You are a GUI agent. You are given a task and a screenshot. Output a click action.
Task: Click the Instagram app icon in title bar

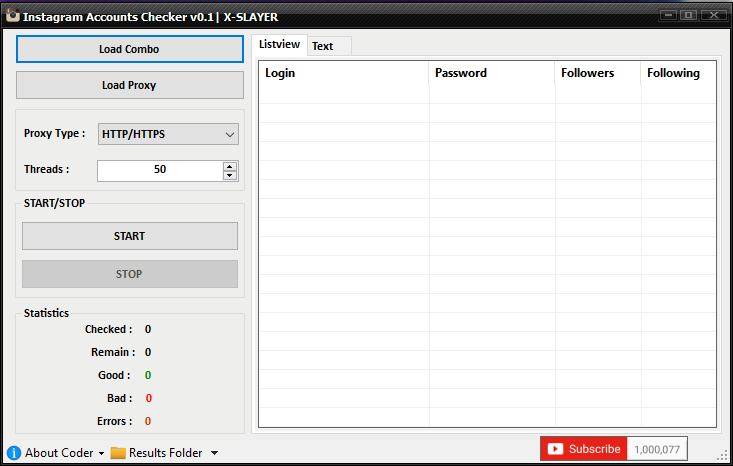13,16
